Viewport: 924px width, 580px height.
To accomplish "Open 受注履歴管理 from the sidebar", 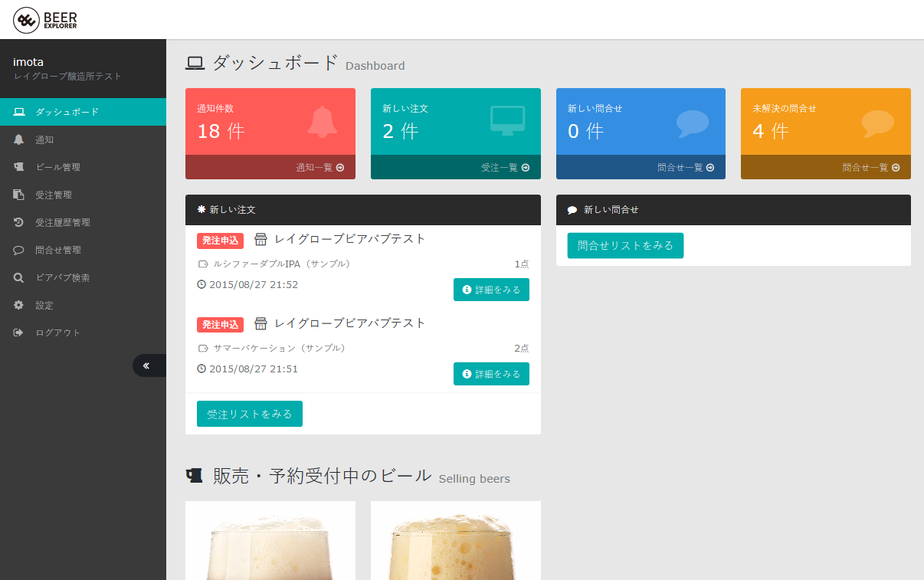I will 62,222.
